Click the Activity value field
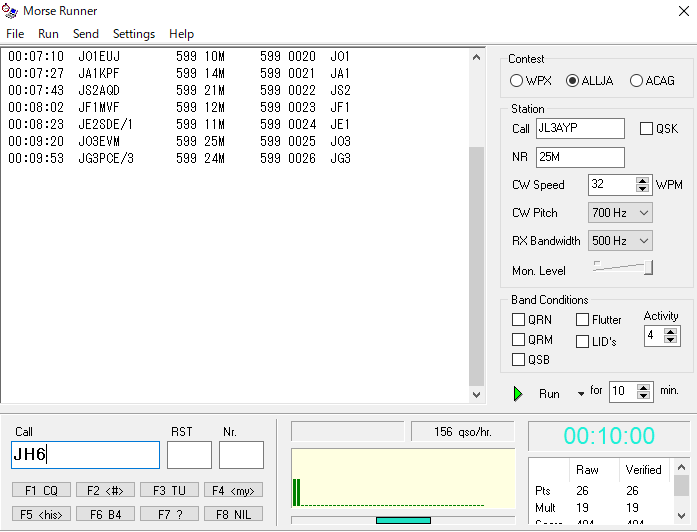697x532 pixels. pyautogui.click(x=654, y=335)
